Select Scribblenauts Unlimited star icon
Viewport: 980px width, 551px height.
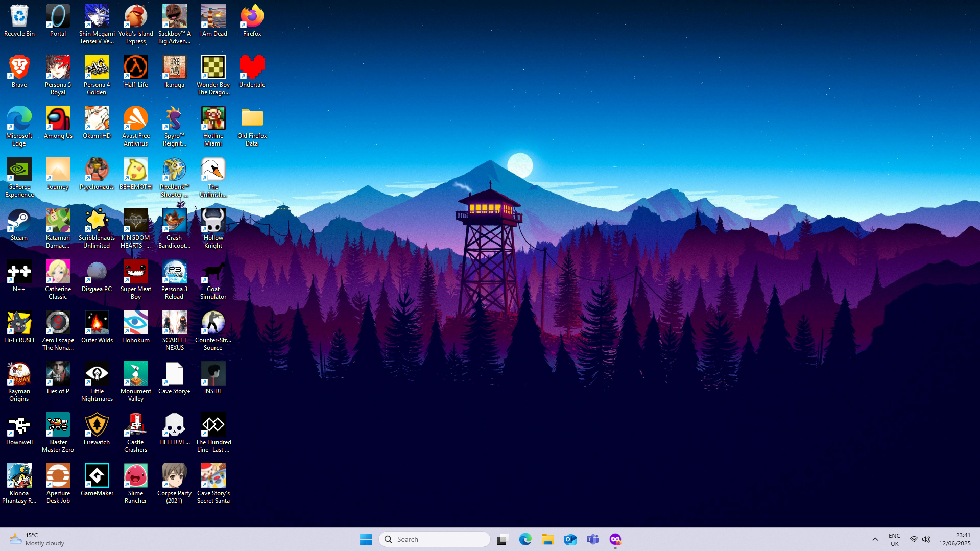97,221
